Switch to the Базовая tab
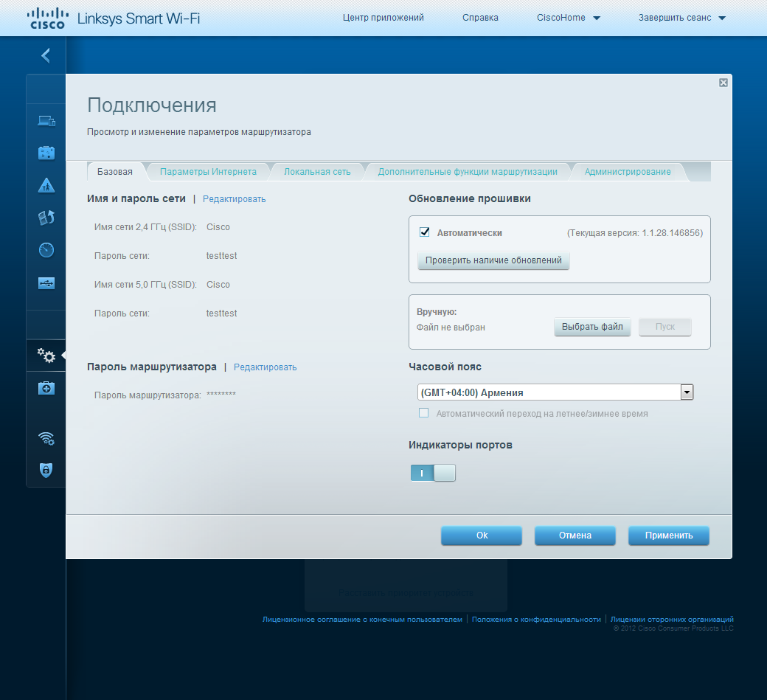 [x=115, y=172]
